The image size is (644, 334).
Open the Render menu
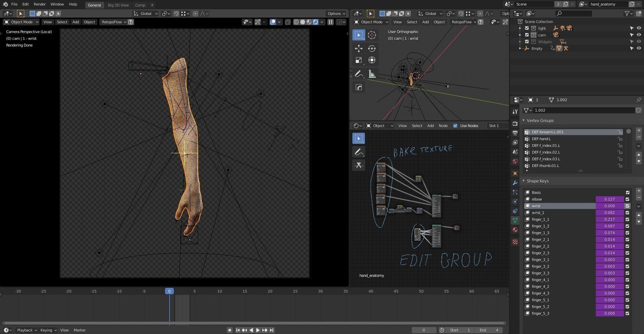point(40,4)
